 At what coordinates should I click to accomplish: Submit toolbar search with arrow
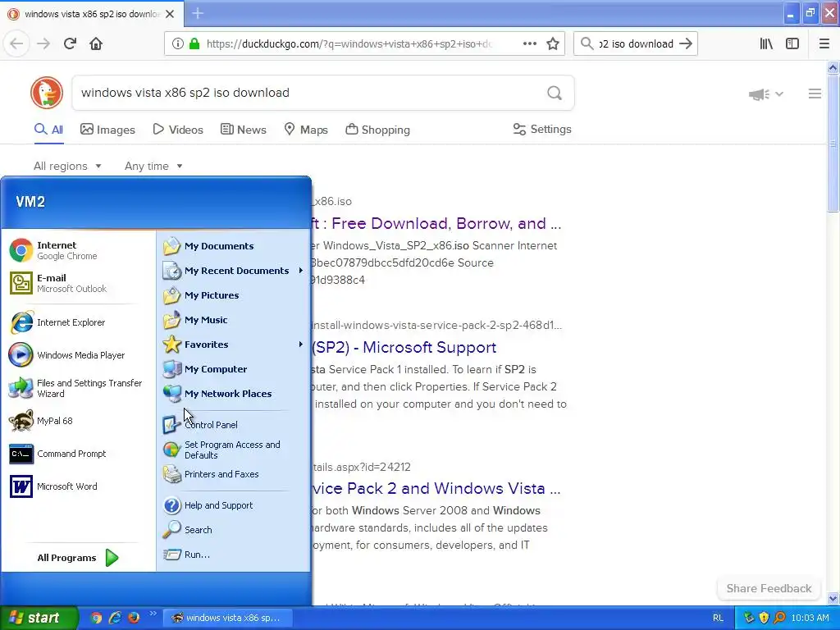pos(686,43)
